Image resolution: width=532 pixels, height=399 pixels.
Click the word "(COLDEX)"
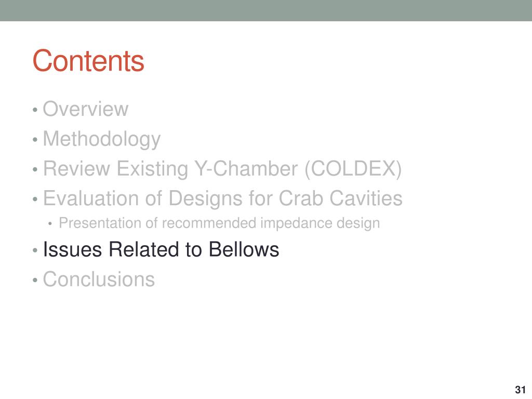point(353,169)
